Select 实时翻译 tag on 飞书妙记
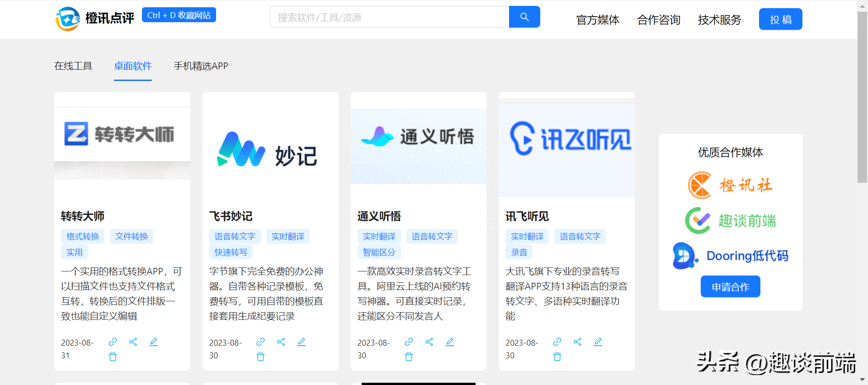The width and height of the screenshot is (868, 385). point(288,236)
